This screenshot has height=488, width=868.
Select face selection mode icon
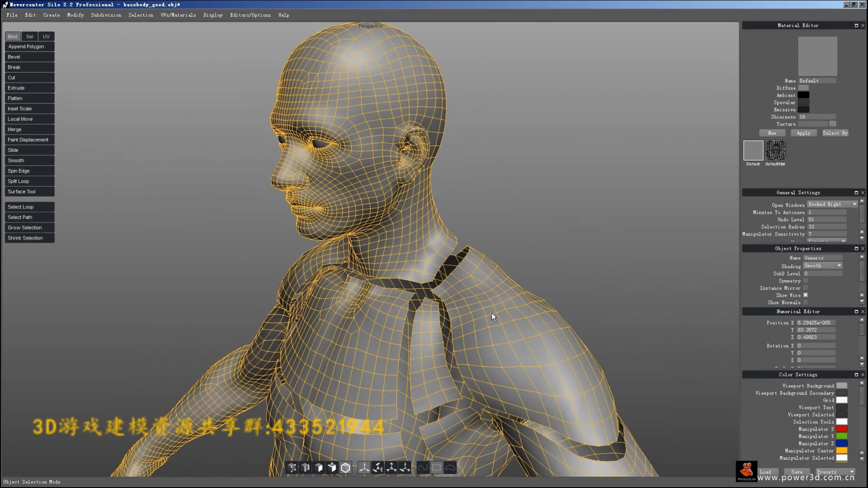pyautogui.click(x=319, y=468)
